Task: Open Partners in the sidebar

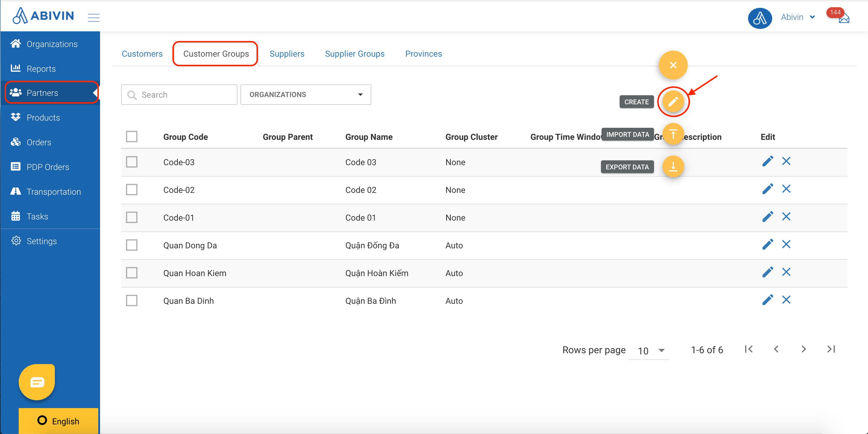Action: coord(50,93)
